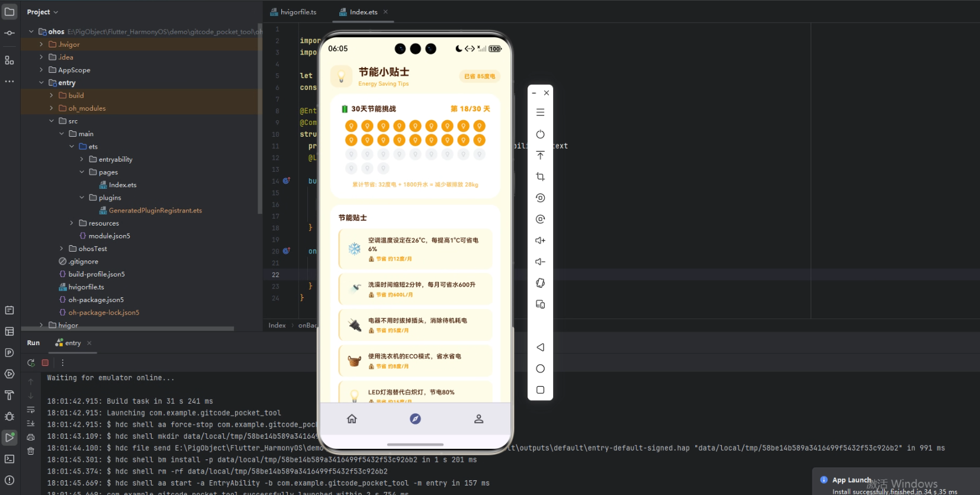Tap the emulator back triangle button

540,348
